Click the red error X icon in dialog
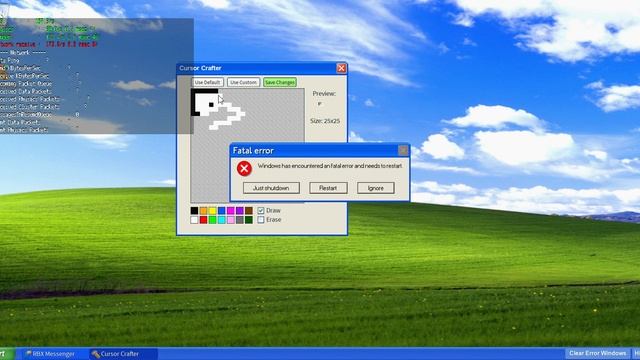The width and height of the screenshot is (640, 360). click(x=244, y=169)
